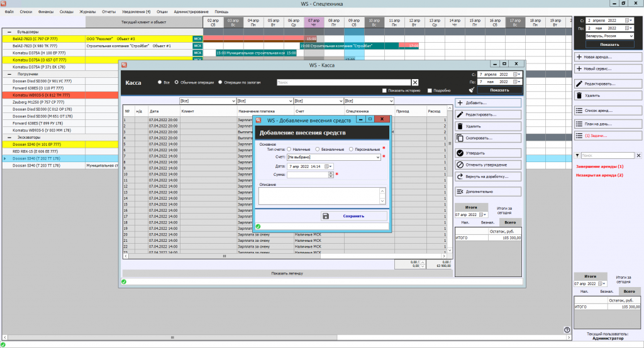Click the copy icon of Скопировать in Касса
This screenshot has width=644, height=348.
(x=460, y=138)
